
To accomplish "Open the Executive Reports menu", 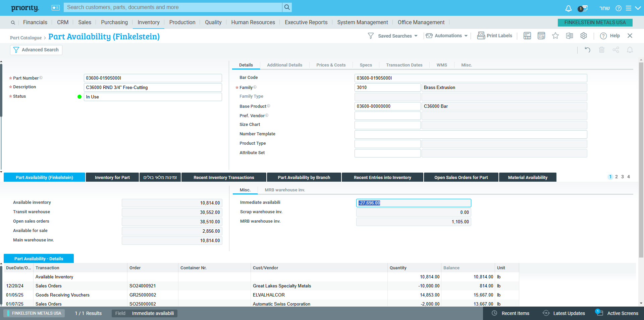I will point(306,22).
